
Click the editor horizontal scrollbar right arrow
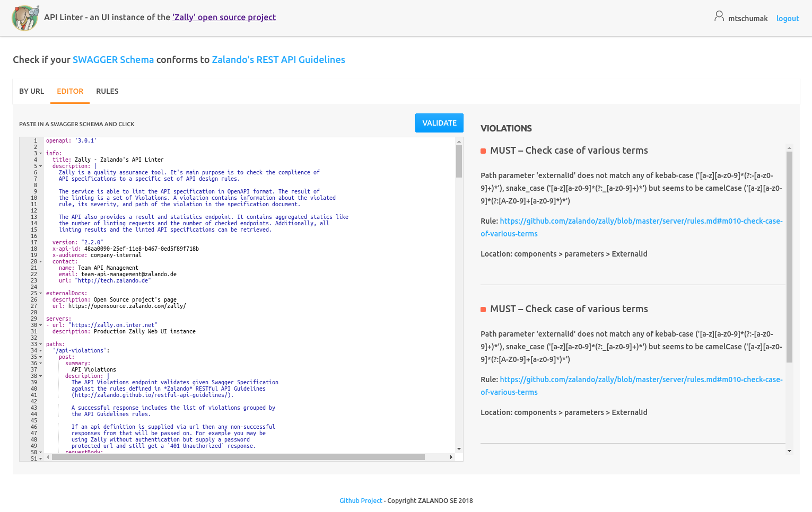coord(451,457)
